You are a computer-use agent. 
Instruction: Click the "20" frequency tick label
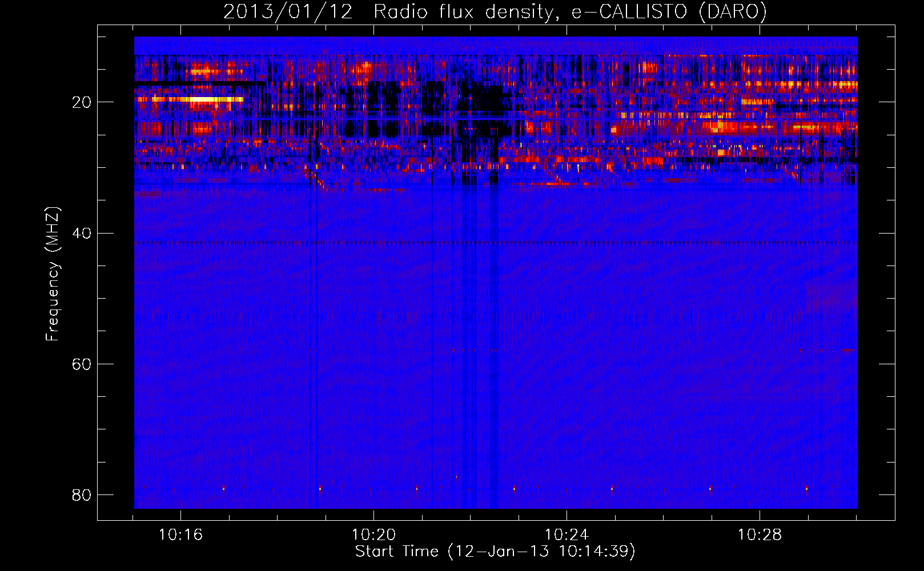pos(82,102)
